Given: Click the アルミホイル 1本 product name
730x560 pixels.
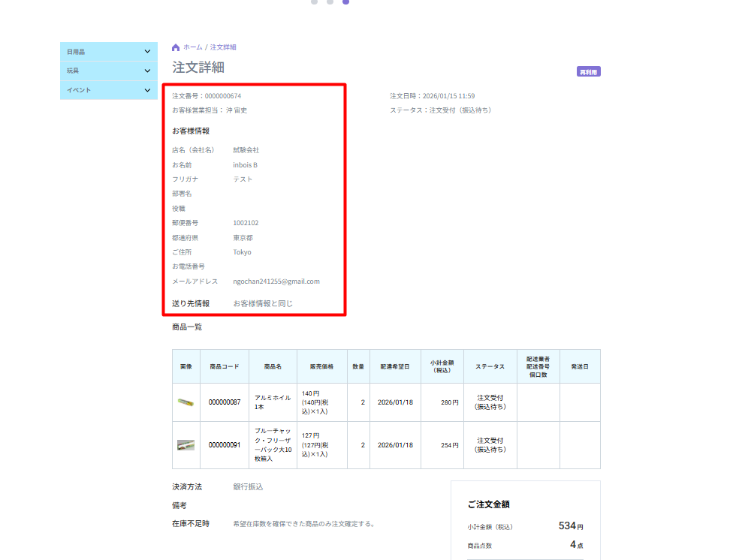Looking at the screenshot, I should [272, 402].
